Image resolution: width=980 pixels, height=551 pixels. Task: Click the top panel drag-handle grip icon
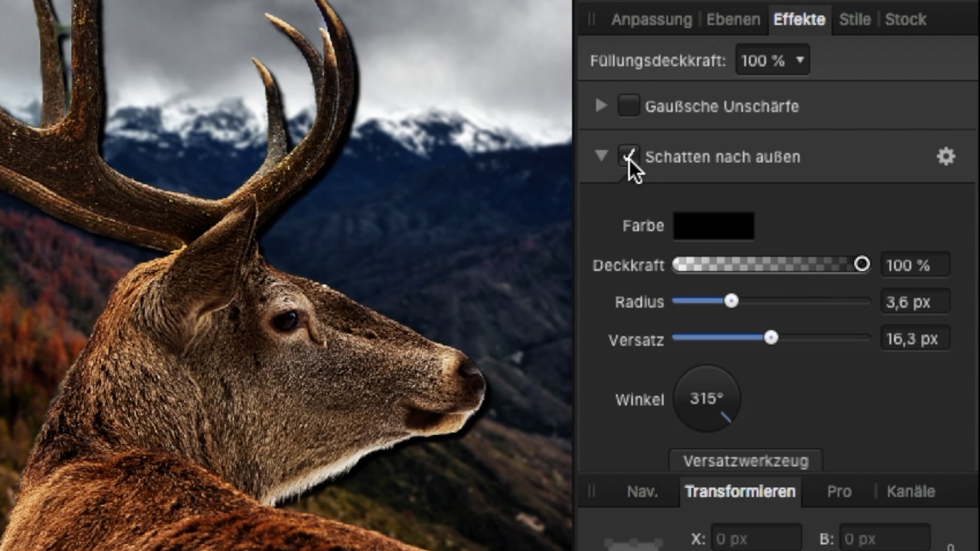pyautogui.click(x=592, y=19)
